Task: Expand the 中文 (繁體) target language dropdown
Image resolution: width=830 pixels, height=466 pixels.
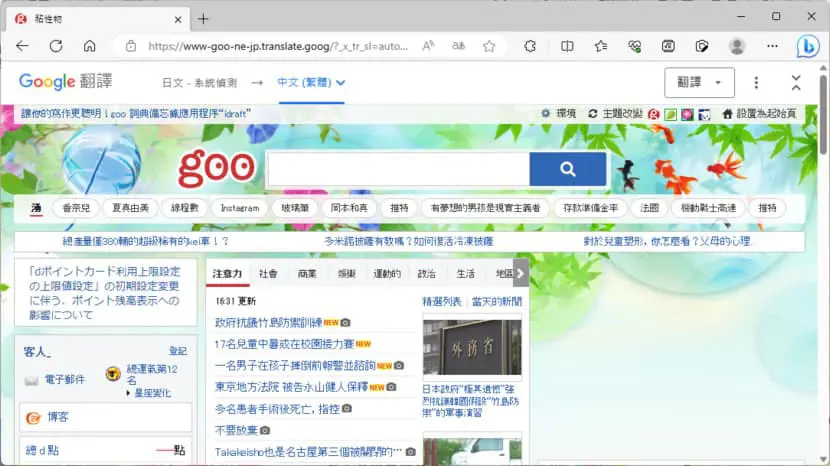Action: point(311,83)
